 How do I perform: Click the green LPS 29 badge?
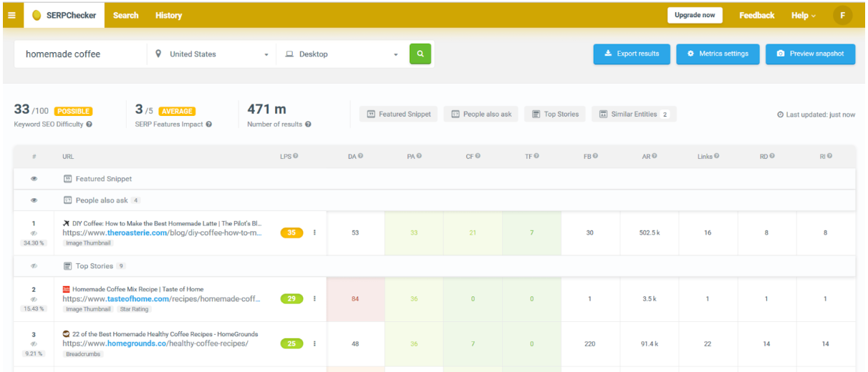(x=291, y=299)
